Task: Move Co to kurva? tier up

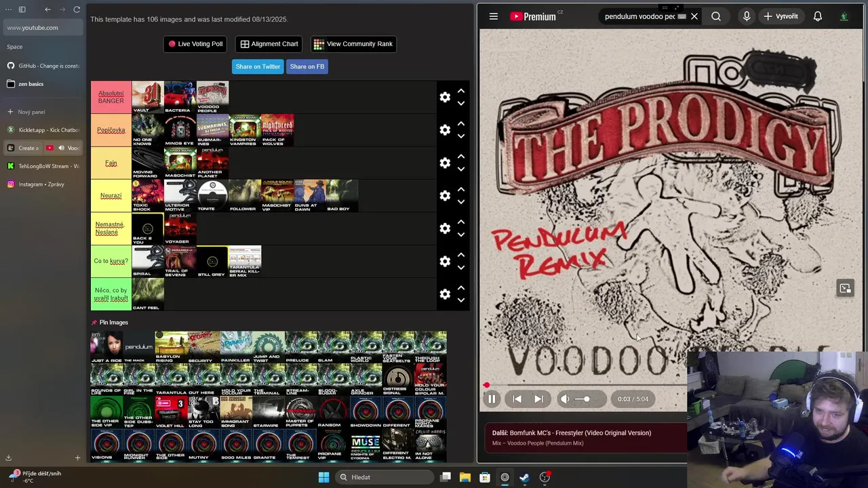Action: pos(461,255)
